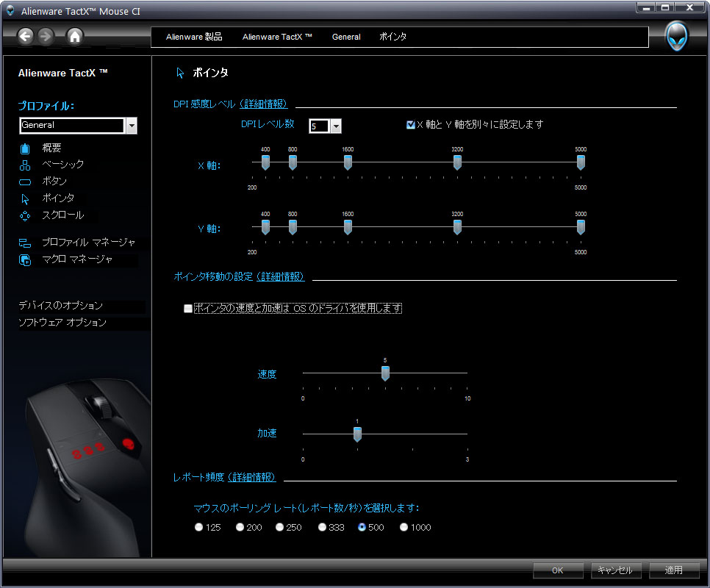Click the back arrow navigation icon
Screen dimensions: 710x588
(25, 36)
